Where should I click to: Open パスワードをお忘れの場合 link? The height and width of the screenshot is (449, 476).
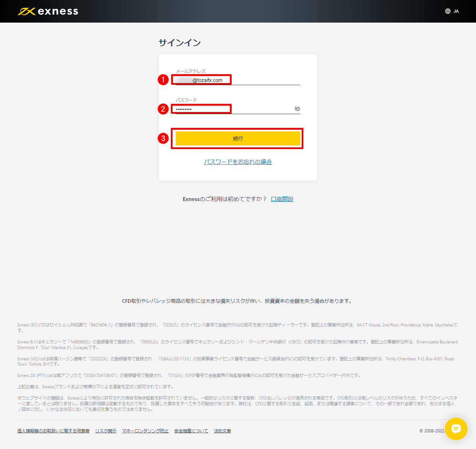pyautogui.click(x=238, y=161)
